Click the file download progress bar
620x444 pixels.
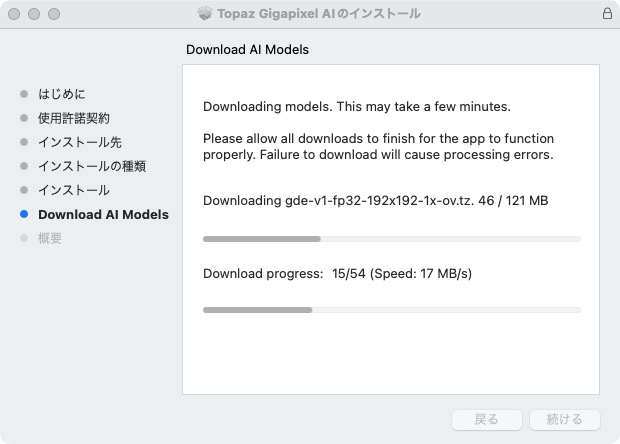[392, 239]
